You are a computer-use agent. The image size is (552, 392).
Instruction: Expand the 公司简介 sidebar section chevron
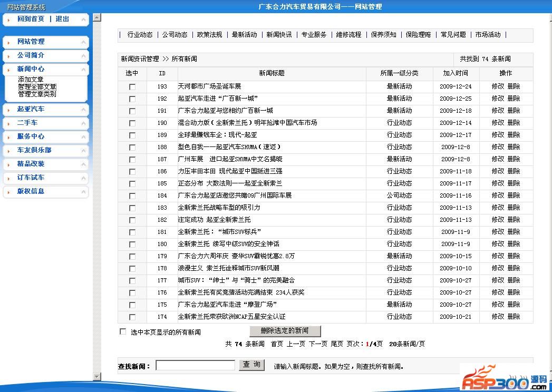[83, 56]
